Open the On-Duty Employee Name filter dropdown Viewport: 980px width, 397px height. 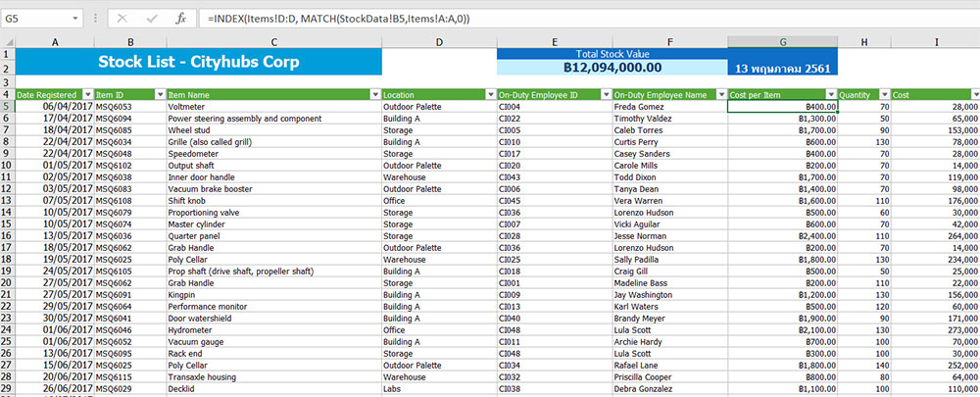pos(720,95)
